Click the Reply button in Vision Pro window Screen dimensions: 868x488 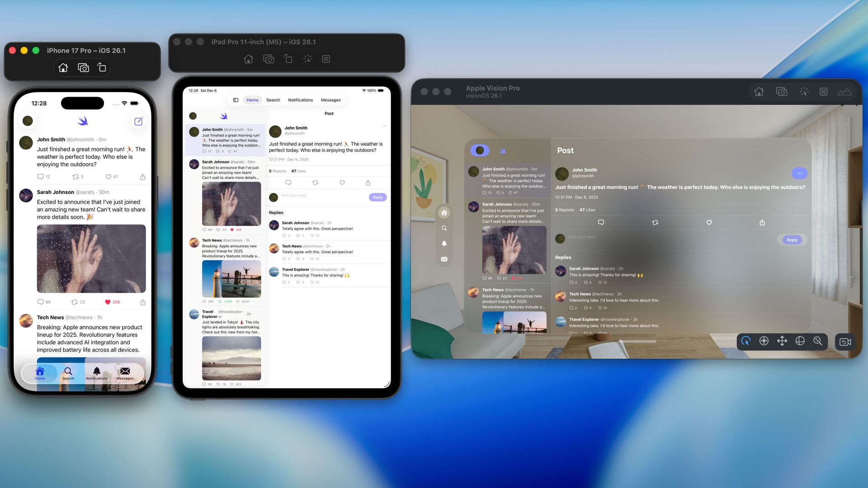[792, 240]
